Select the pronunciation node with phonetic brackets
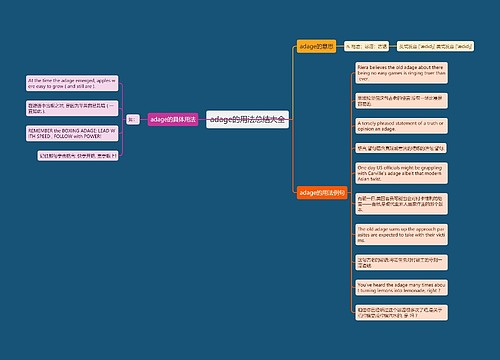Image resolution: width=500 pixels, height=360 pixels. click(x=435, y=46)
